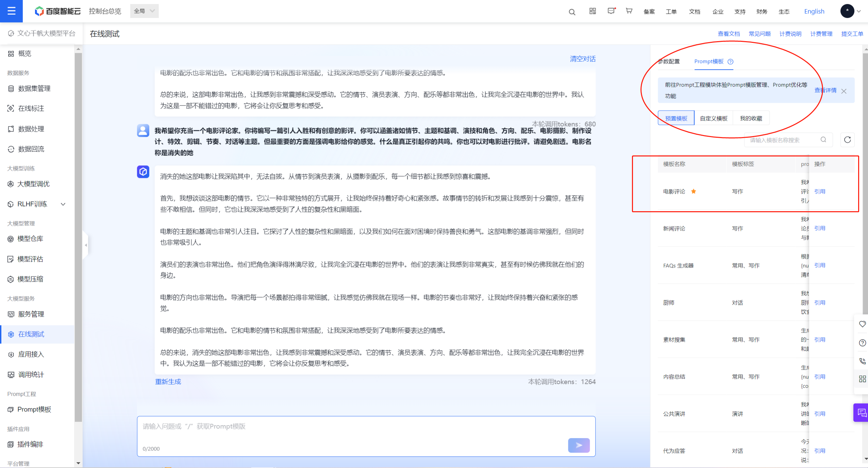The width and height of the screenshot is (868, 468).
Task: Open the 工单 header menu
Action: pos(671,12)
